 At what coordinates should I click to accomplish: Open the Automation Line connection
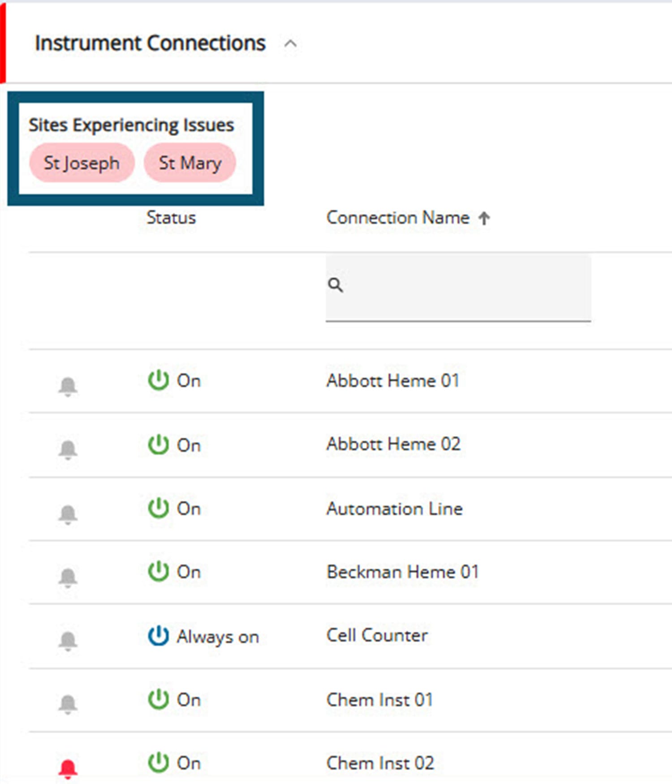click(x=394, y=509)
